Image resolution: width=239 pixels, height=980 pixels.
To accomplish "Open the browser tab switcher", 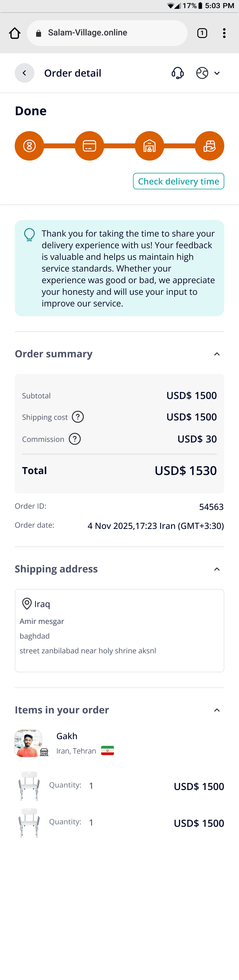I will 202,33.
